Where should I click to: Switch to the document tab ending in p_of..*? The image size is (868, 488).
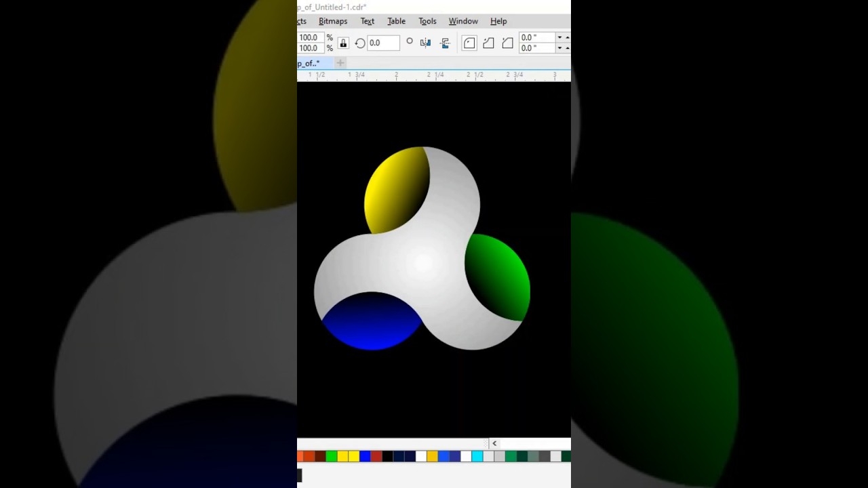pos(313,63)
